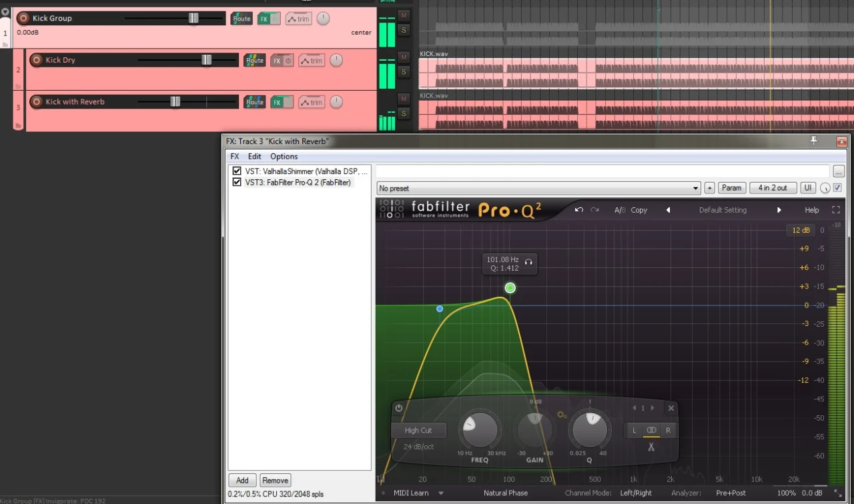Screen dimensions: 854x504
Task: Click the Param button
Action: click(x=732, y=188)
